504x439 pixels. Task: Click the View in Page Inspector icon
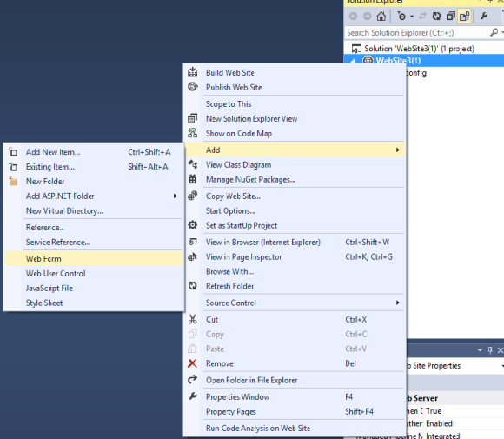(193, 256)
